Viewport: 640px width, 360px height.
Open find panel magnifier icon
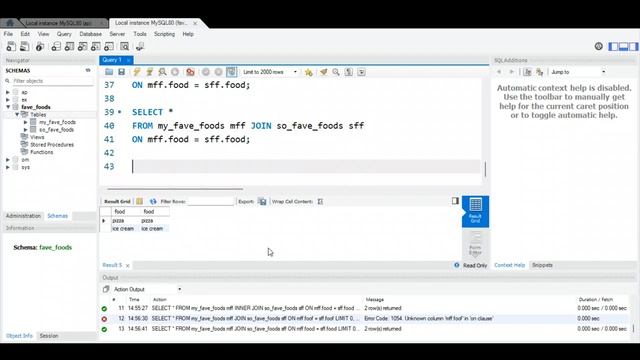click(x=336, y=72)
